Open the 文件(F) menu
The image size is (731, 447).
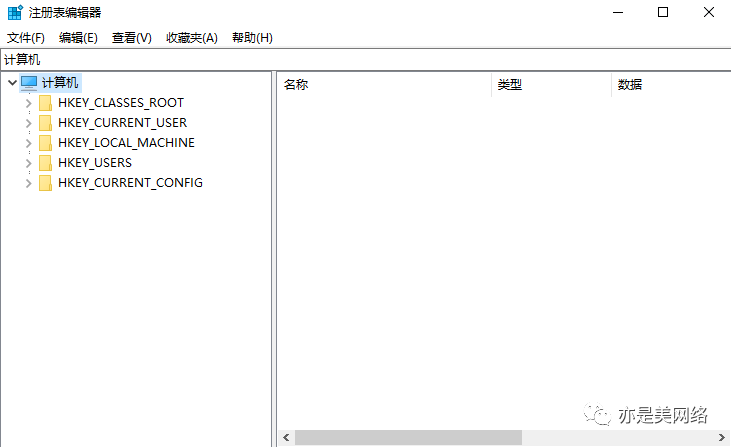point(26,38)
